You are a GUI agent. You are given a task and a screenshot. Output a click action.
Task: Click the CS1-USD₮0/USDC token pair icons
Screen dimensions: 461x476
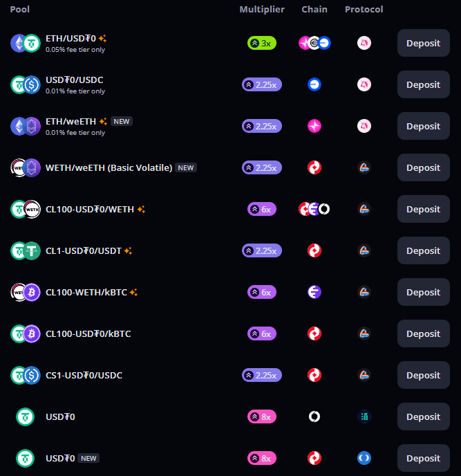click(x=26, y=375)
